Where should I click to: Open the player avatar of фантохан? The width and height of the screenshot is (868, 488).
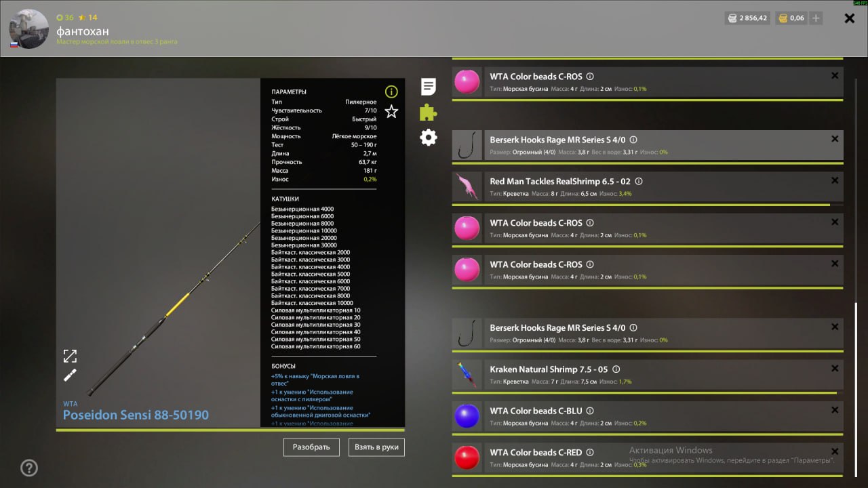click(x=29, y=29)
